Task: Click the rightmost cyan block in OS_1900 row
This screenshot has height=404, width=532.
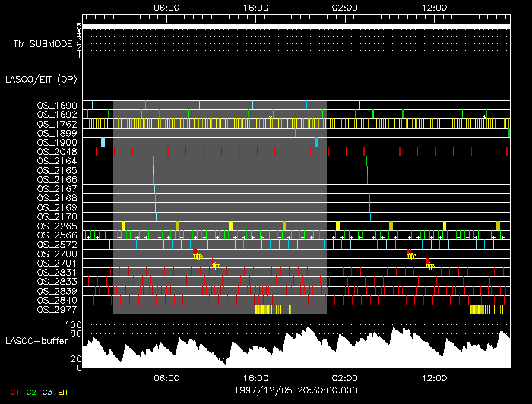Action: [x=317, y=142]
